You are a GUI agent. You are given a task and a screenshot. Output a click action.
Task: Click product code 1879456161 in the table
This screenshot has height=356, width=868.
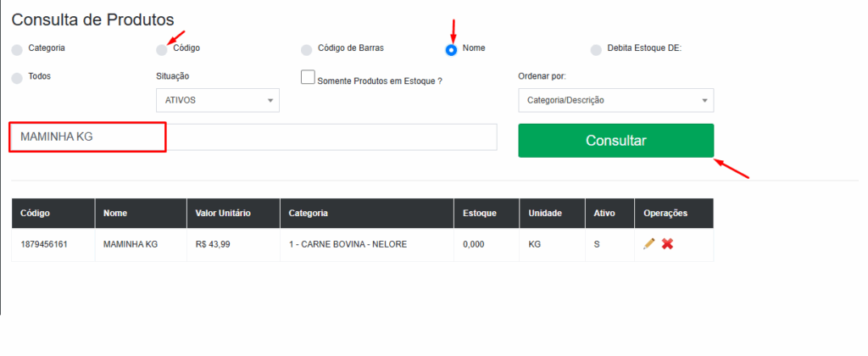pos(44,244)
